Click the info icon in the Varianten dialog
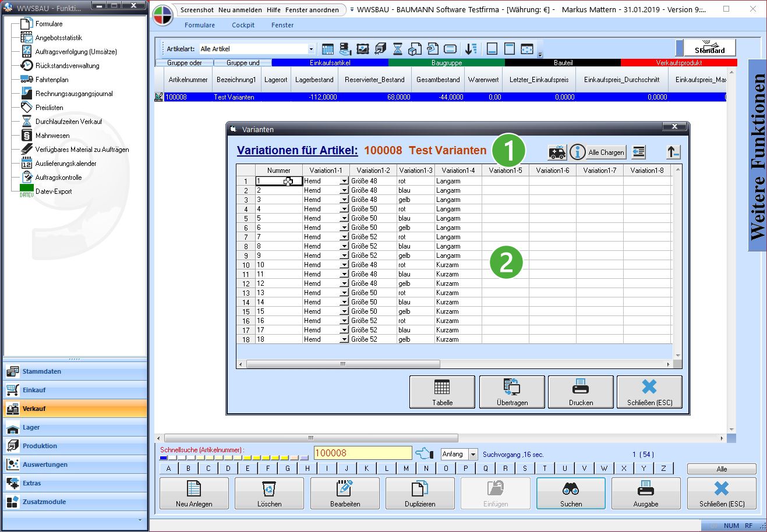Viewport: 767px width, 532px height. (x=577, y=152)
